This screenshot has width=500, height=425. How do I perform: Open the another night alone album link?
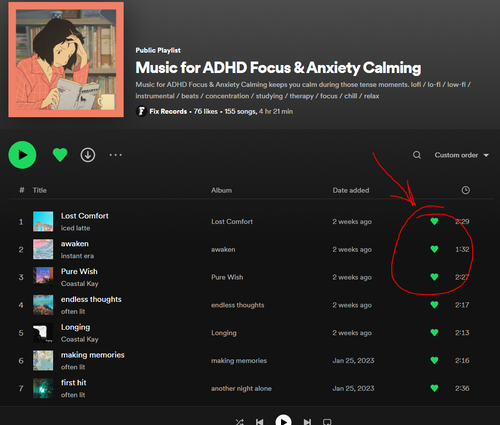241,388
